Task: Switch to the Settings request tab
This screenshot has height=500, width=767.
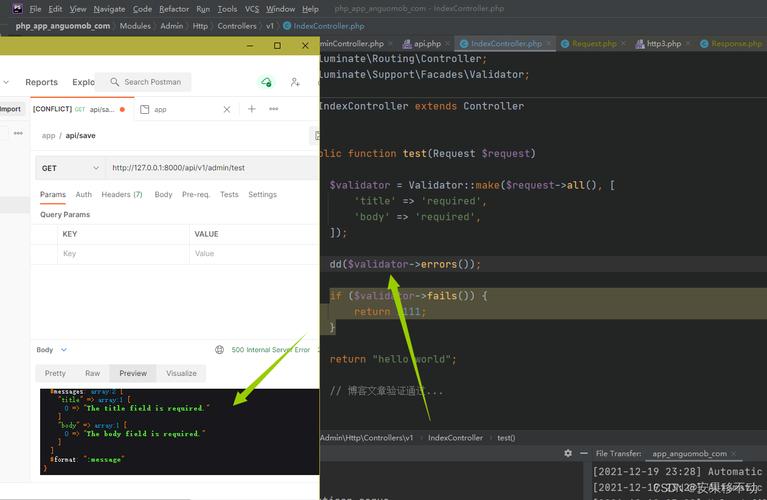Action: 262,194
